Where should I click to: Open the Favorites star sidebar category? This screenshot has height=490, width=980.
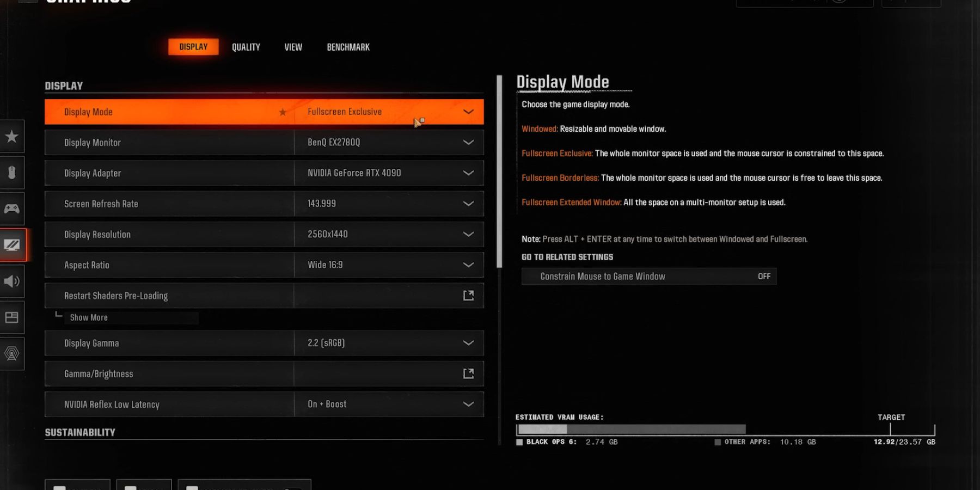click(11, 137)
